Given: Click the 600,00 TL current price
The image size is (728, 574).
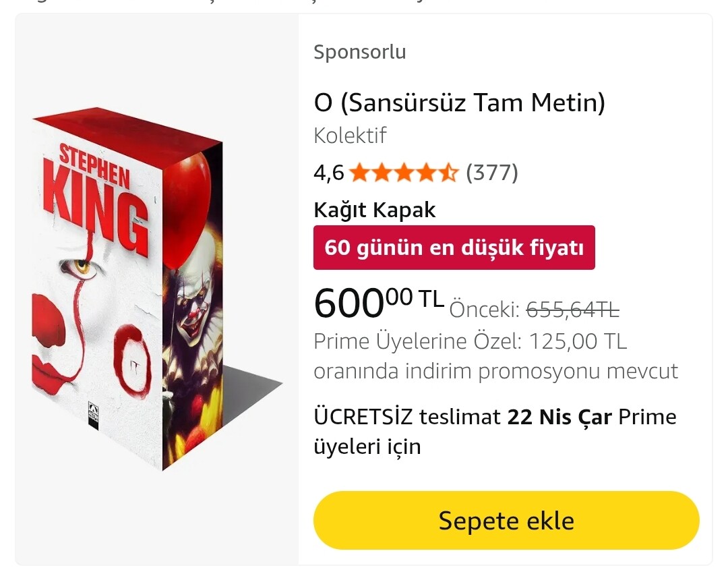Looking at the screenshot, I should point(378,303).
